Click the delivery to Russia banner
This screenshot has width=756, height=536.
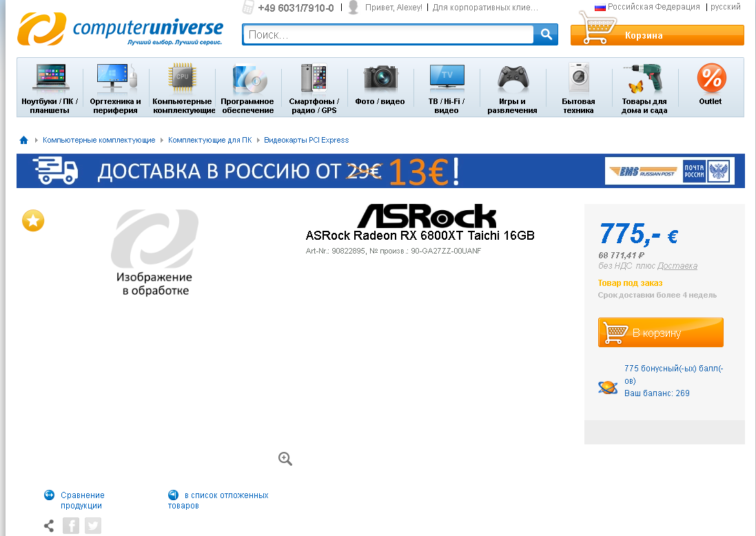380,171
